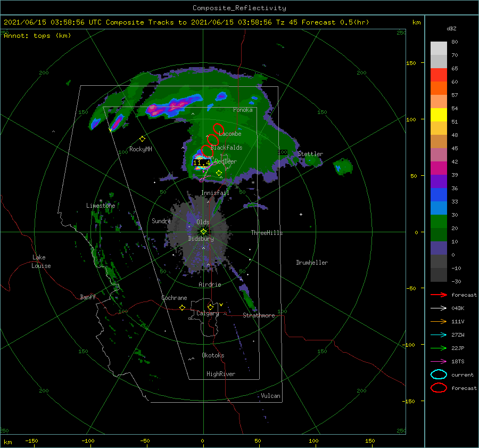Click the Sundre city label
This screenshot has width=479, height=448.
[x=161, y=221]
